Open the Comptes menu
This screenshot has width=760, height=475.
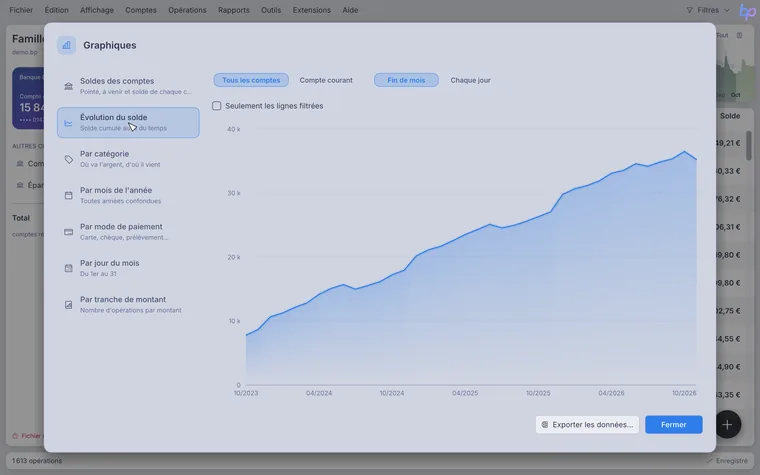[x=141, y=10]
